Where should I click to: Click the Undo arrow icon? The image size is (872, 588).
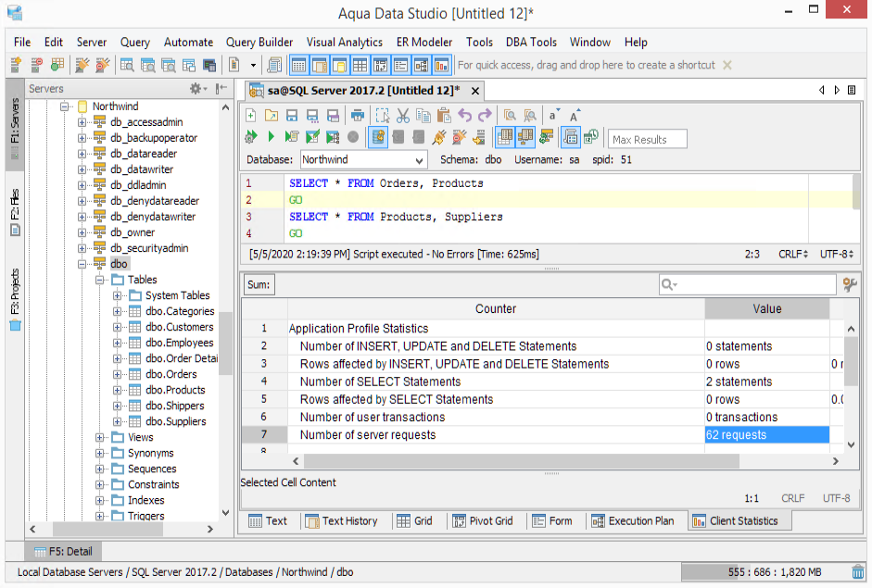pyautogui.click(x=465, y=116)
